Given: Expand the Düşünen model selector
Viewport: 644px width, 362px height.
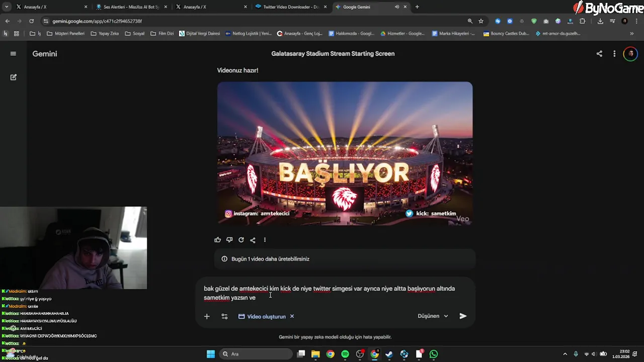Looking at the screenshot, I should coord(433,316).
